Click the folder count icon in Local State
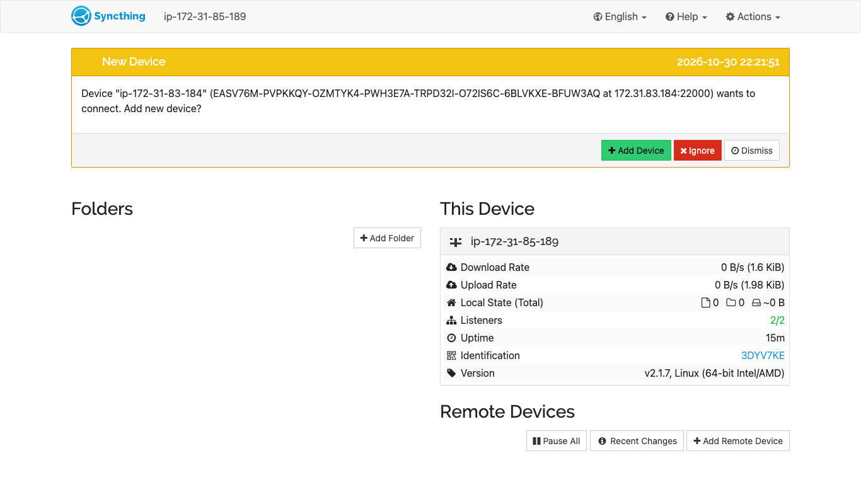 [731, 302]
